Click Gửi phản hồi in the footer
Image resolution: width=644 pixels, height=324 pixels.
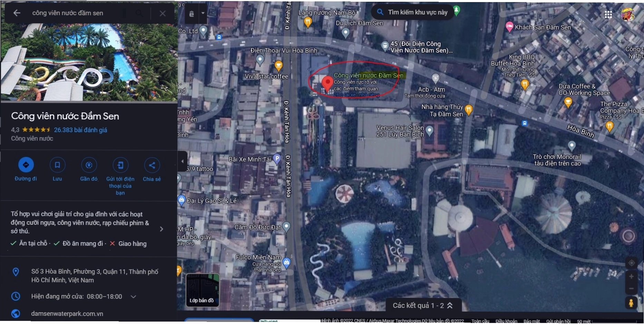coord(558,321)
